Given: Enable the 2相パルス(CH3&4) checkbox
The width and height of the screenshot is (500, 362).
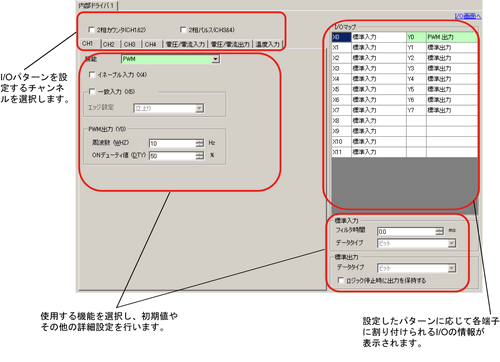Looking at the screenshot, I should point(183,30).
